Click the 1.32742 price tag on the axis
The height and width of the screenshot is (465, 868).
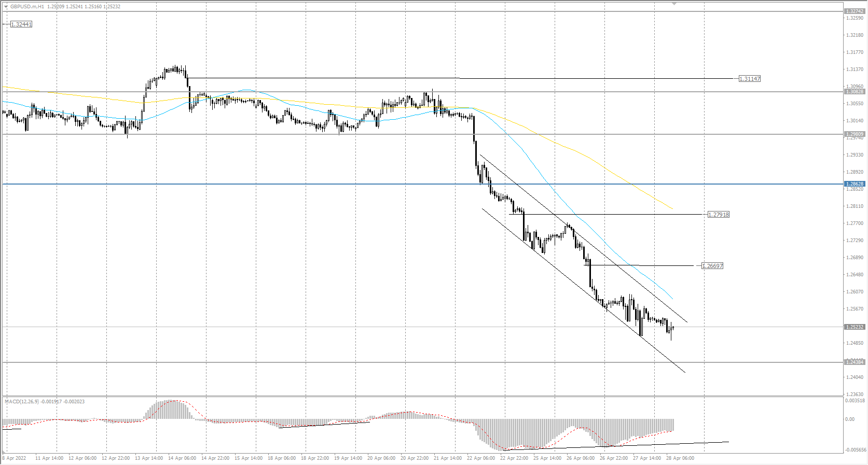(855, 11)
